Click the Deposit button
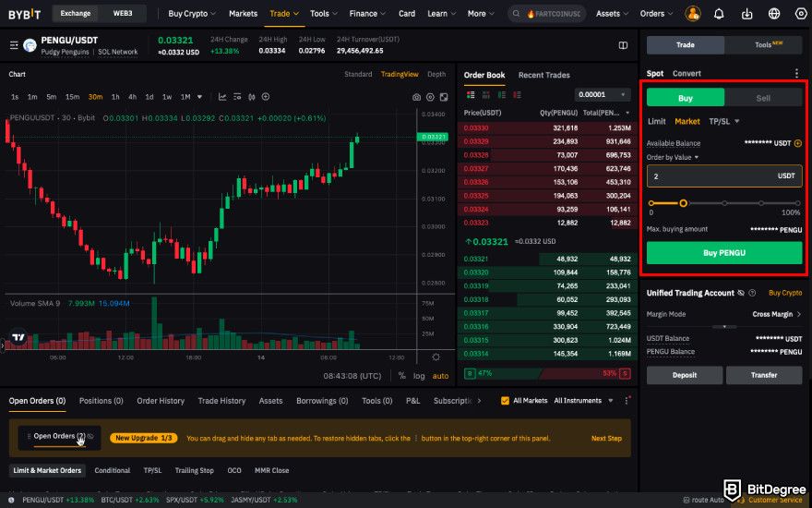The image size is (812, 508). click(x=685, y=375)
